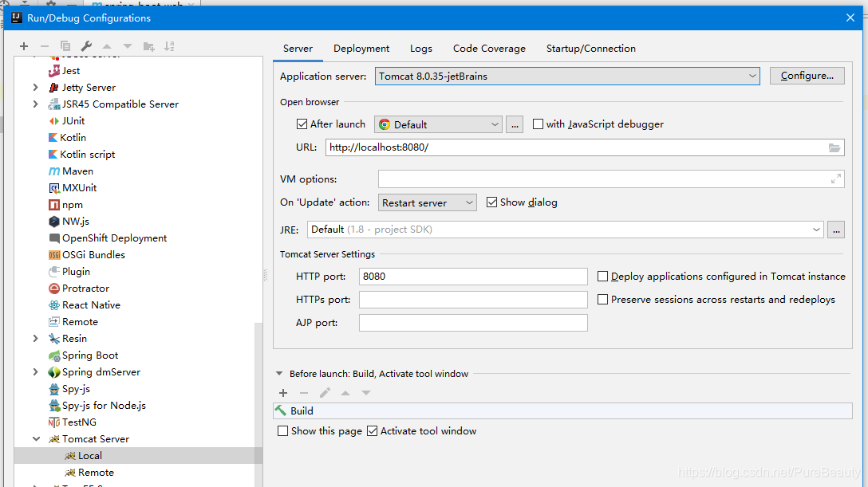Viewport: 868px width, 487px height.
Task: Click the browser ellipsis button
Action: click(515, 125)
